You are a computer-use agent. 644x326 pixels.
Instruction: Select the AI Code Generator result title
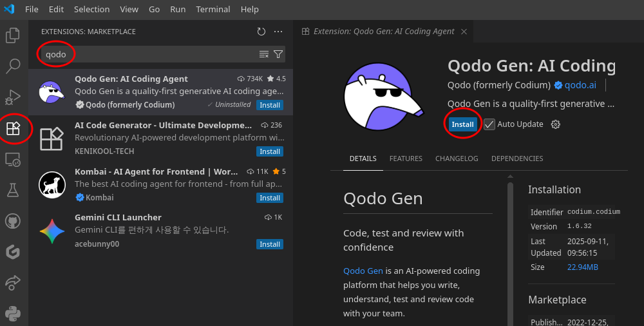click(163, 125)
